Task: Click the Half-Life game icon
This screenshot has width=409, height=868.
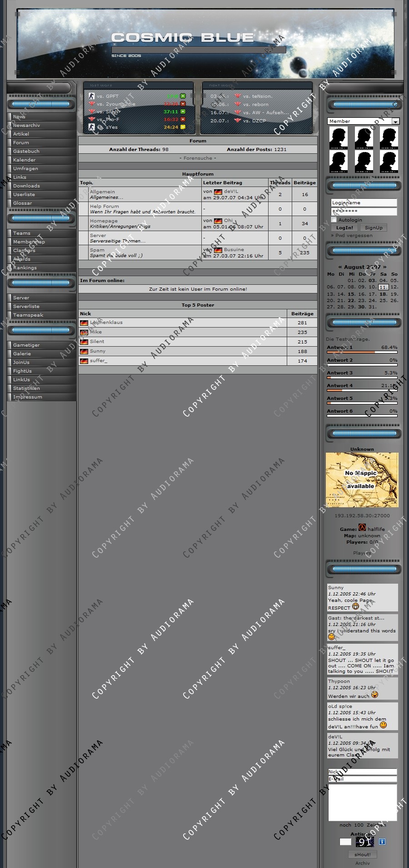Action: 362,528
